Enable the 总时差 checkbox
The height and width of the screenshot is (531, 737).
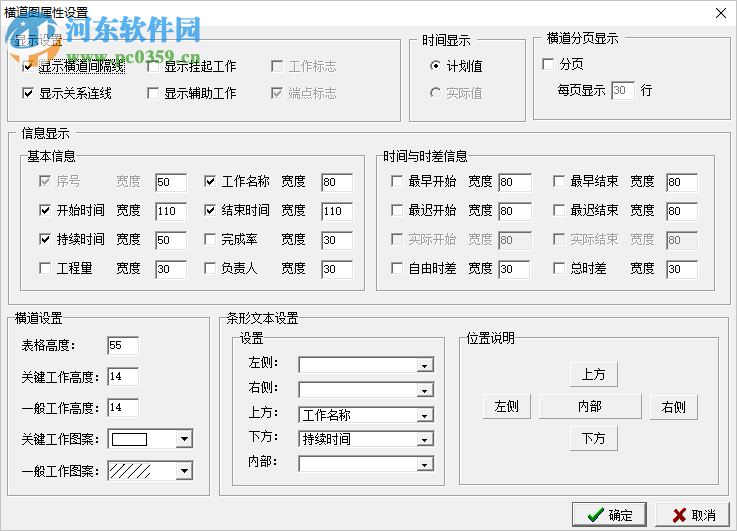coord(559,268)
